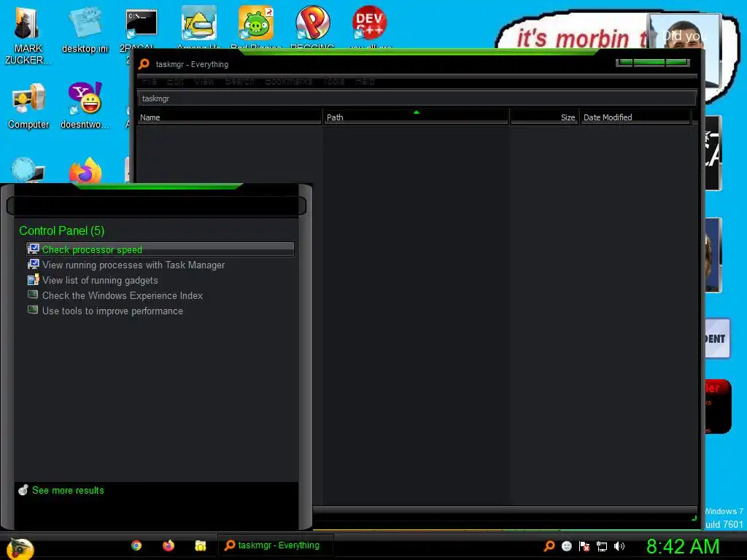Open the file explorer folder on the taskbar
Screen dimensions: 747x560
click(x=200, y=545)
